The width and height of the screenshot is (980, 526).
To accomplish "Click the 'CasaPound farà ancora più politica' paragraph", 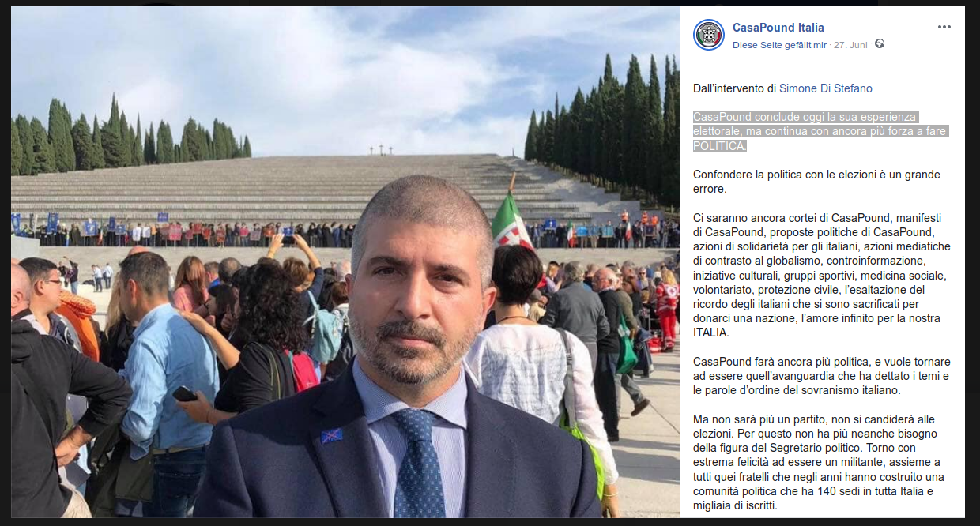I will (821, 376).
